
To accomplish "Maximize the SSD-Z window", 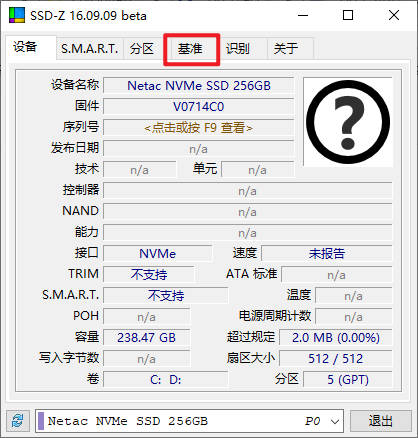I will tap(348, 15).
